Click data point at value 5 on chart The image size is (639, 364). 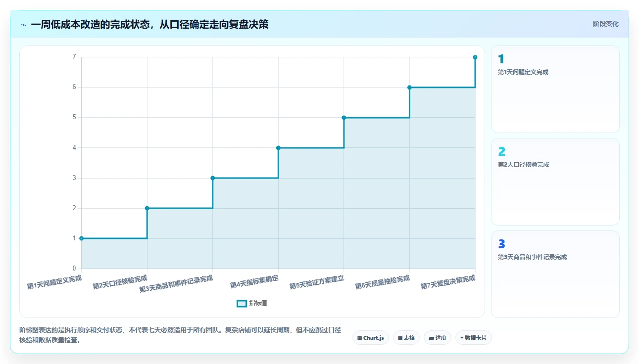pos(344,118)
